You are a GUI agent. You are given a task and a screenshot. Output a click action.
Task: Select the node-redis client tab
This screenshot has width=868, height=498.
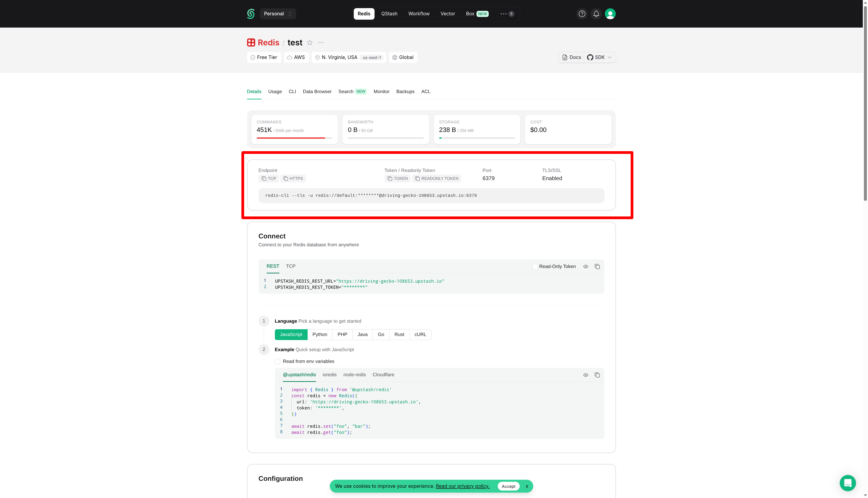[354, 375]
